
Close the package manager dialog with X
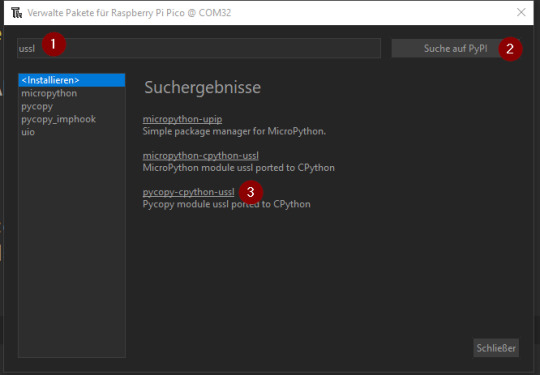[x=521, y=12]
